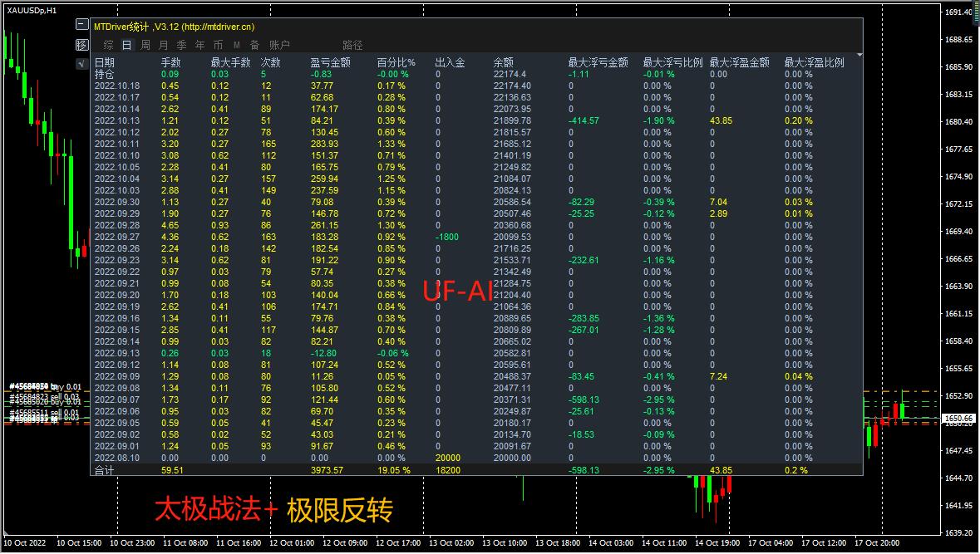Open the 账户 account menu
Image resolution: width=980 pixels, height=554 pixels.
point(279,45)
